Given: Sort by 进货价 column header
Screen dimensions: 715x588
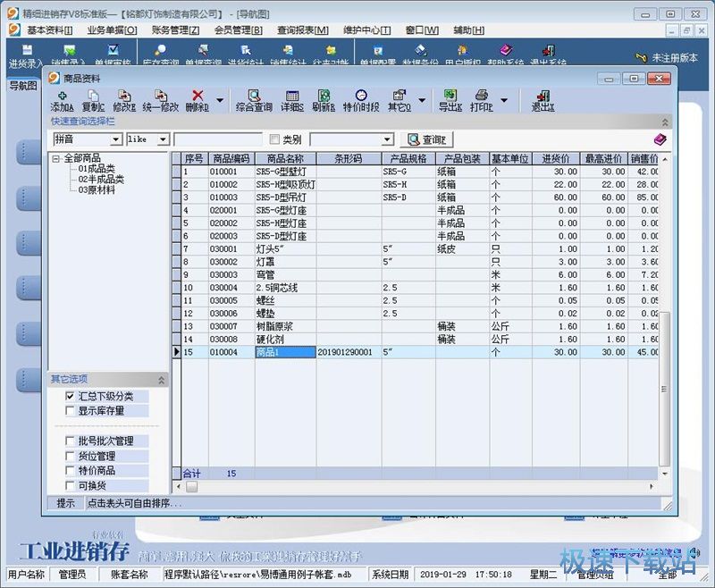Looking at the screenshot, I should point(555,159).
